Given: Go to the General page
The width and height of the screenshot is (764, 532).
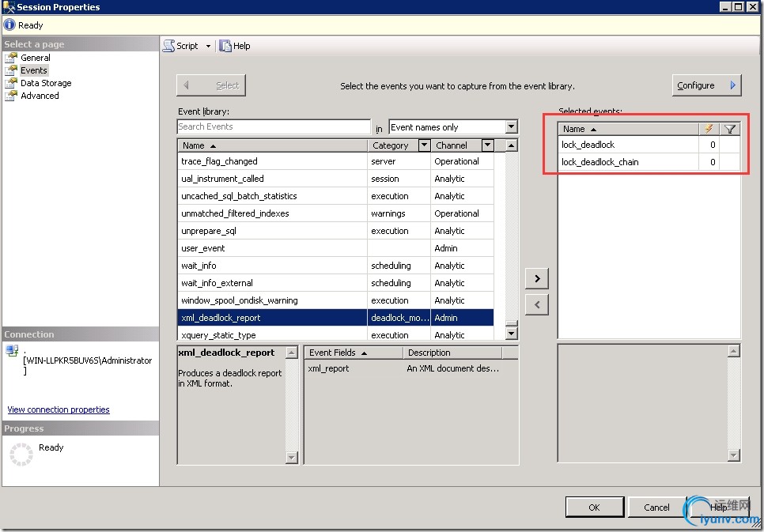Looking at the screenshot, I should click(x=35, y=58).
